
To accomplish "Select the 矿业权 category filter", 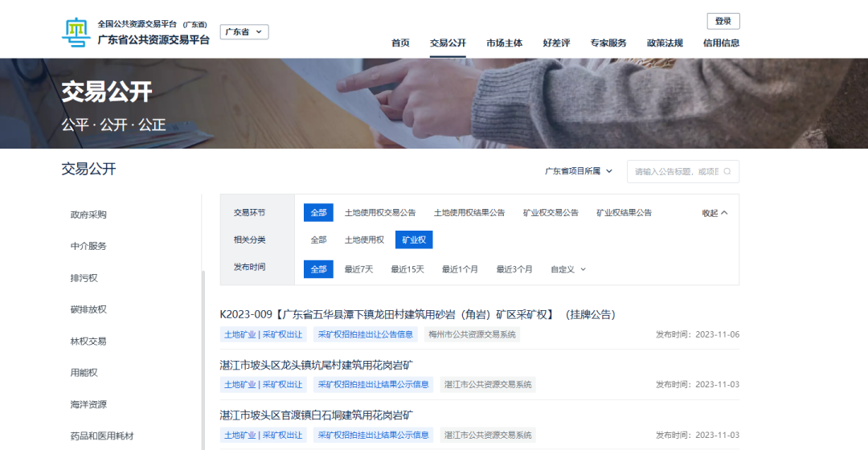I will [414, 239].
